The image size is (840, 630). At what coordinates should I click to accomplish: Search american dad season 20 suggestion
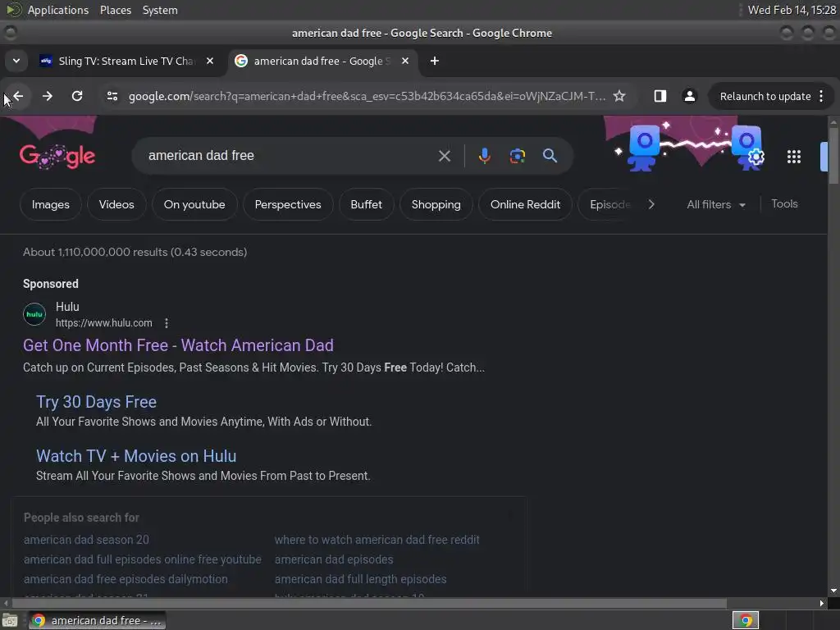coord(86,540)
